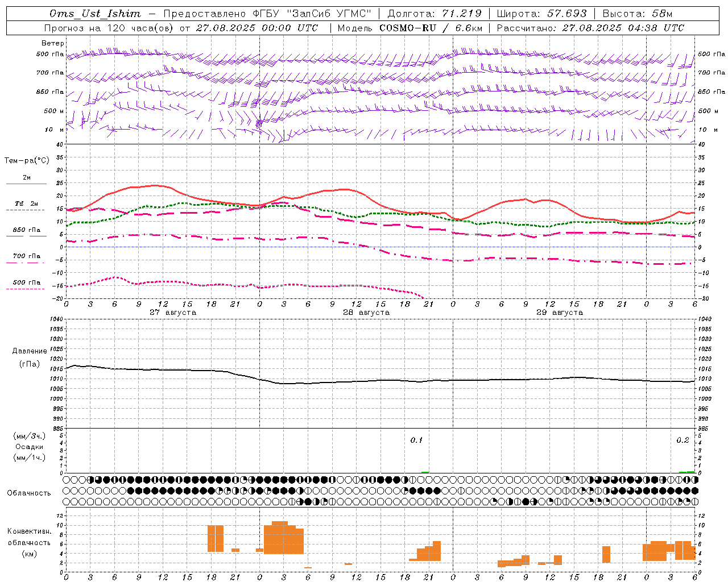
Task: Click the '0.1' precipitation value
Action: click(x=417, y=440)
